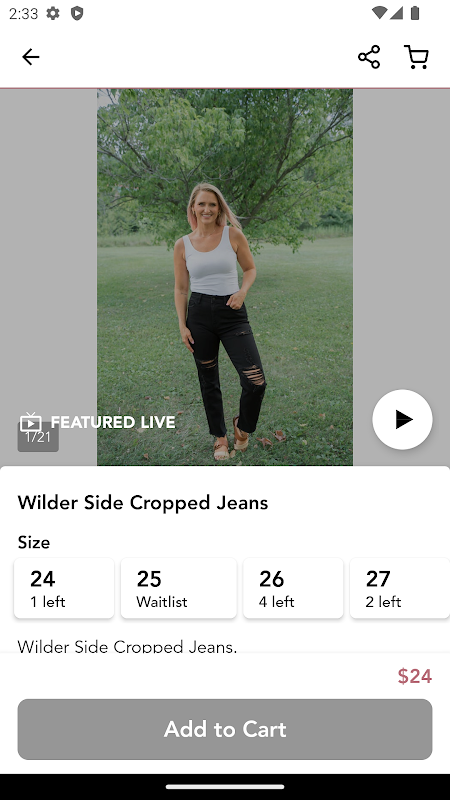This screenshot has height=800, width=450.
Task: Click the Add to Cart button
Action: coord(225,729)
